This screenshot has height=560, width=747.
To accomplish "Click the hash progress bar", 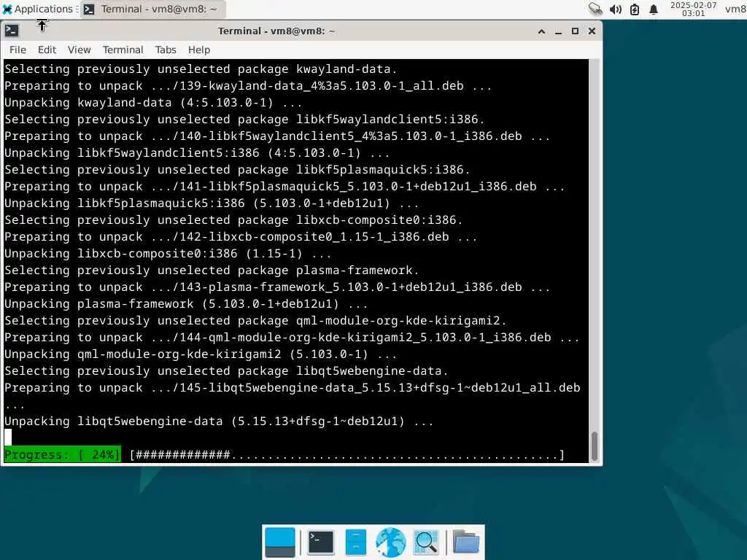I will tap(347, 455).
